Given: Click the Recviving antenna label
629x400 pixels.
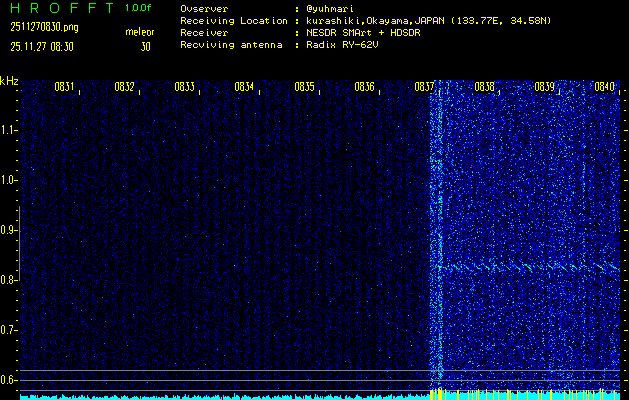Looking at the screenshot, I should point(231,45).
